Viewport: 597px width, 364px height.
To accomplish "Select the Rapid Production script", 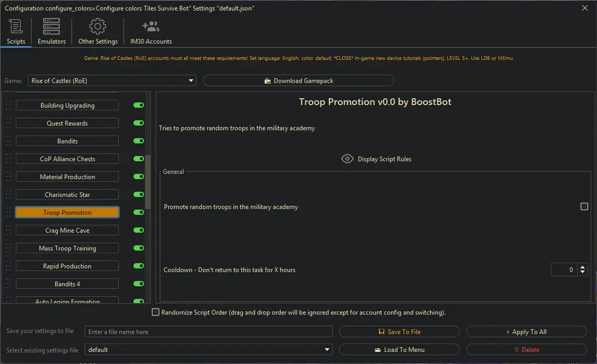I will coord(67,266).
